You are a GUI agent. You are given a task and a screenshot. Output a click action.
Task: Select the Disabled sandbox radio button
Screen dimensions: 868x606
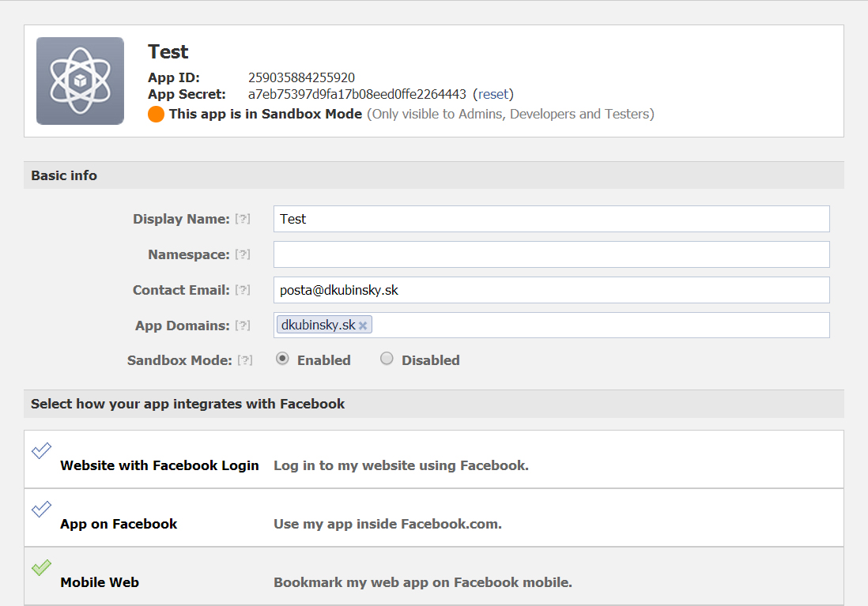click(x=387, y=359)
